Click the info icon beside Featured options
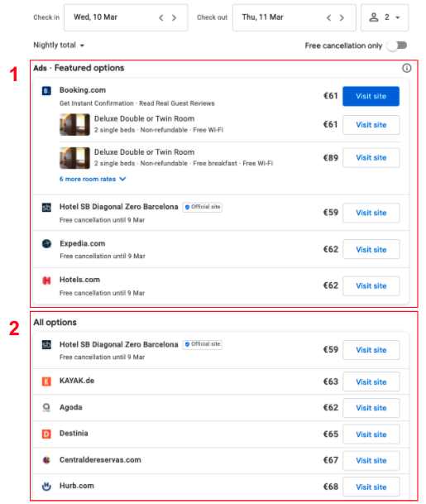Screen dimensions: 426x504 pyautogui.click(x=406, y=68)
